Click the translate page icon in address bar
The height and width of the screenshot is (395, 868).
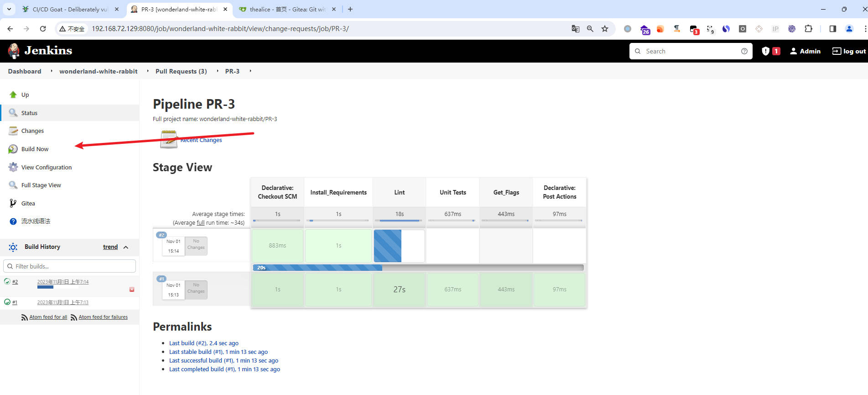(576, 29)
